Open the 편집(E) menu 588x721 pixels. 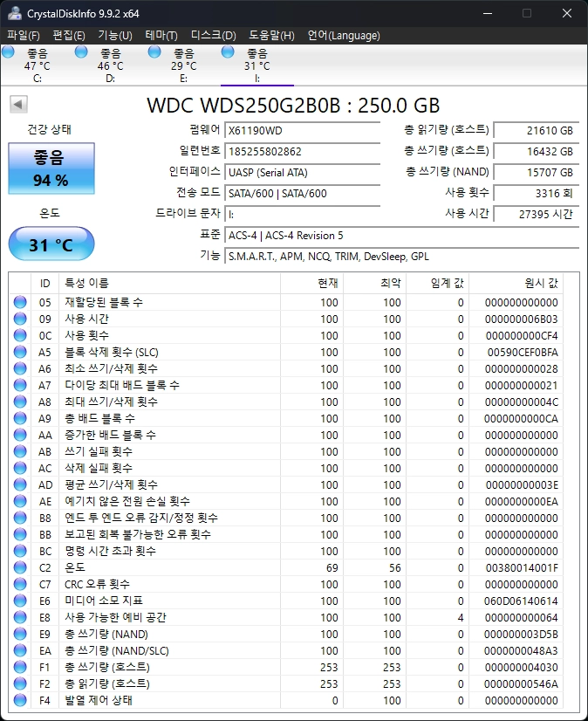(x=69, y=36)
